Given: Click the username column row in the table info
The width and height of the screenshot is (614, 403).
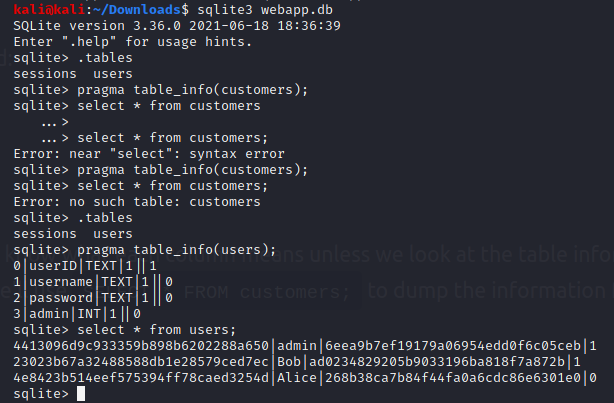Looking at the screenshot, I should [88, 281].
